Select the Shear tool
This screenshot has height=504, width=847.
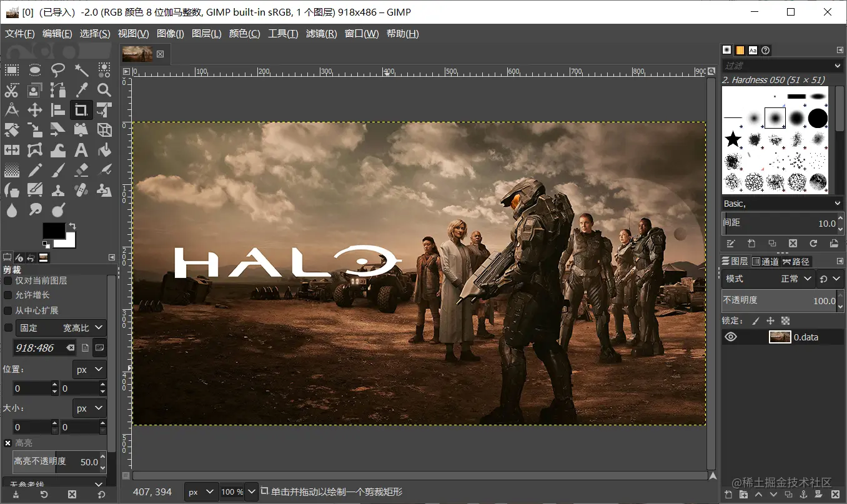pos(58,131)
